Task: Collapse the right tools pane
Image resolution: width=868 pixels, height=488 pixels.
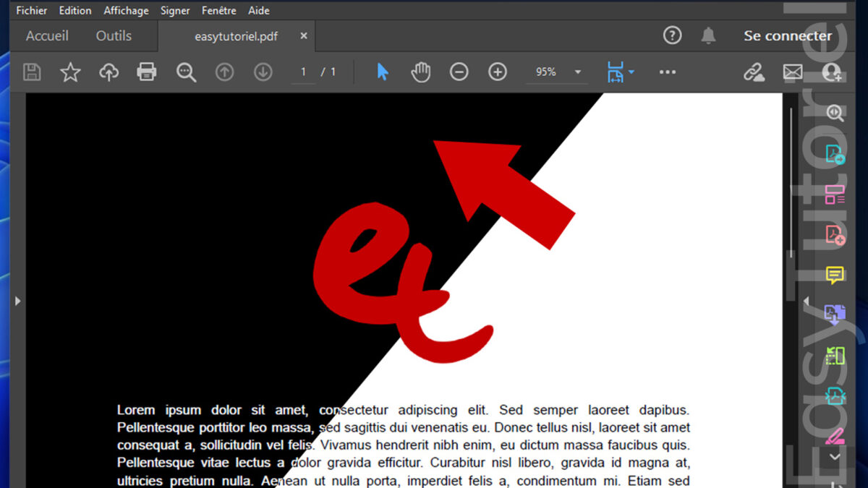Action: pos(807,301)
